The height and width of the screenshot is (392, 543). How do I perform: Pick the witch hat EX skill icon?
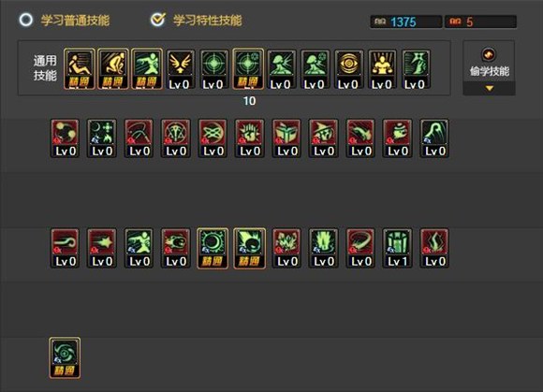click(323, 138)
